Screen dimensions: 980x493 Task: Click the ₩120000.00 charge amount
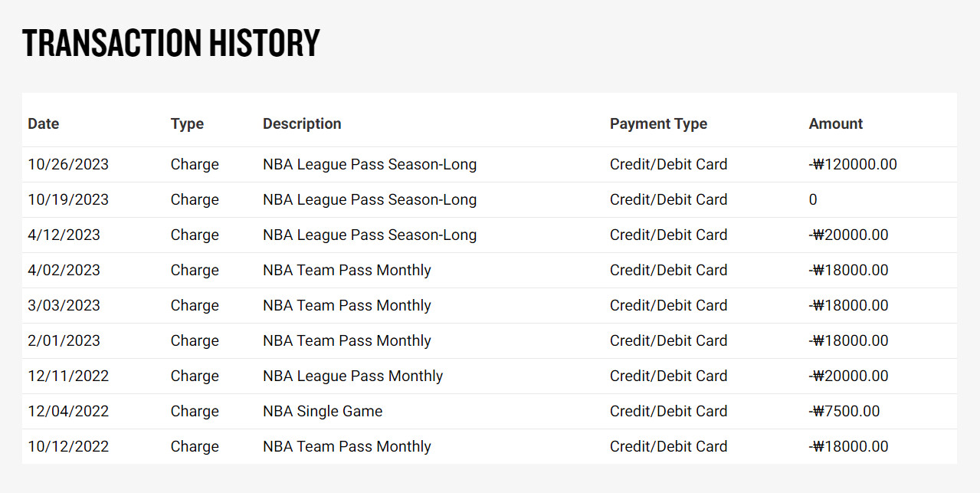(853, 164)
